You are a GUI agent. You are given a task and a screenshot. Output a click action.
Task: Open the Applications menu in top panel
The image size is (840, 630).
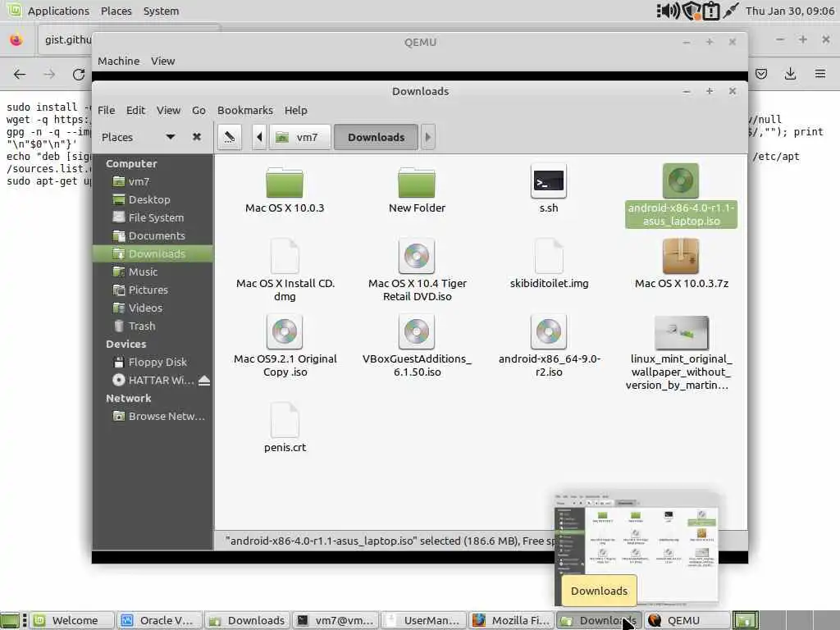[58, 11]
